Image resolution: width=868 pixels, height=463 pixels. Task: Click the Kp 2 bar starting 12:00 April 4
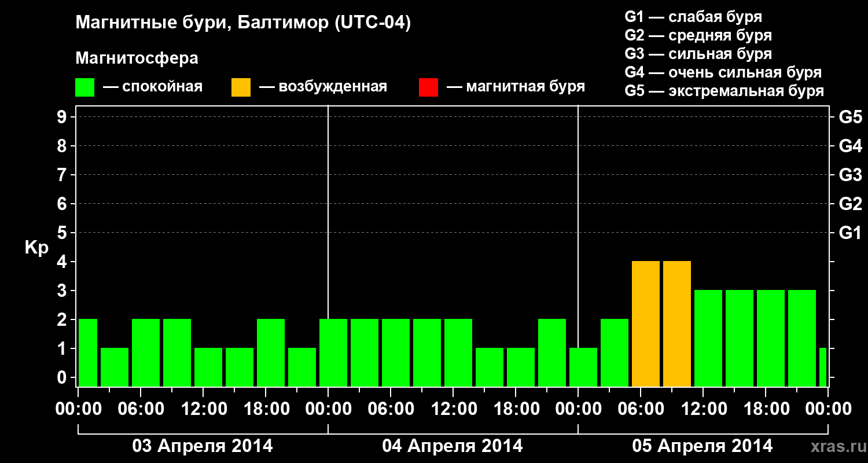(458, 353)
